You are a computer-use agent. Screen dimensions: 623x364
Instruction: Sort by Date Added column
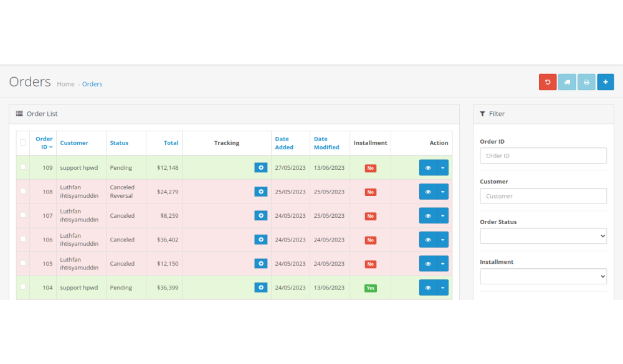[284, 143]
